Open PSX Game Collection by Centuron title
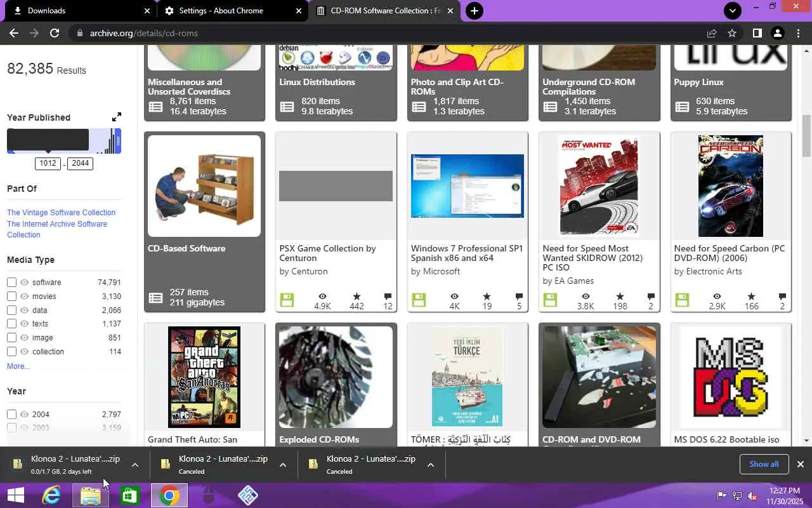Viewport: 812px width, 508px height. 327,253
